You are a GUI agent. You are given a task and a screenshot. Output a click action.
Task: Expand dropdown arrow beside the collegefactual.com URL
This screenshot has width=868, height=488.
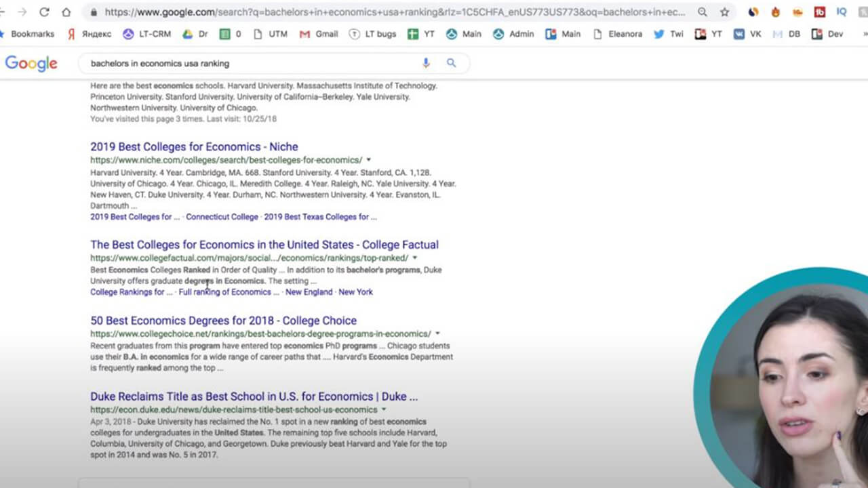(x=415, y=258)
